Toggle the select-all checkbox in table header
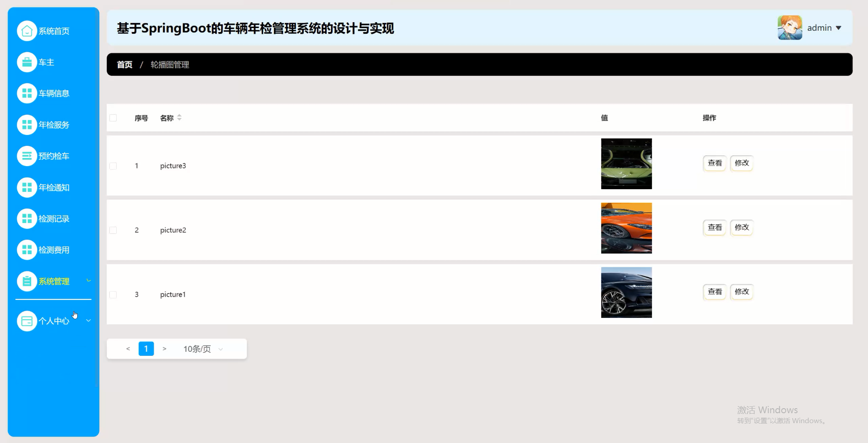The width and height of the screenshot is (868, 443). pyautogui.click(x=113, y=118)
